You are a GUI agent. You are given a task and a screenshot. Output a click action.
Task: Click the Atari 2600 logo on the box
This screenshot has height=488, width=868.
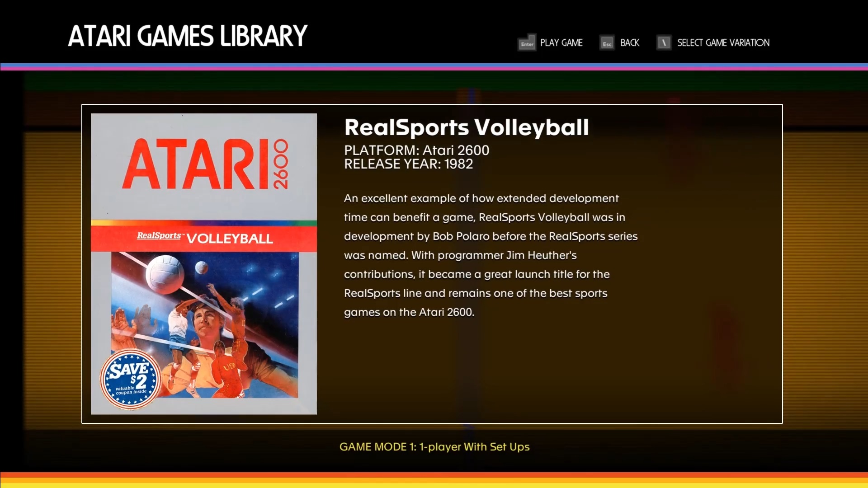[205, 164]
